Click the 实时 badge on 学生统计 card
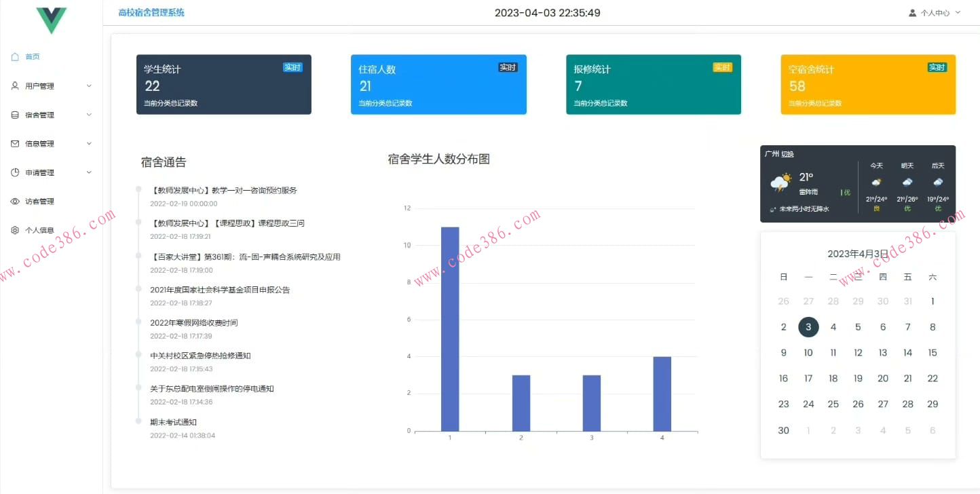 [x=293, y=67]
